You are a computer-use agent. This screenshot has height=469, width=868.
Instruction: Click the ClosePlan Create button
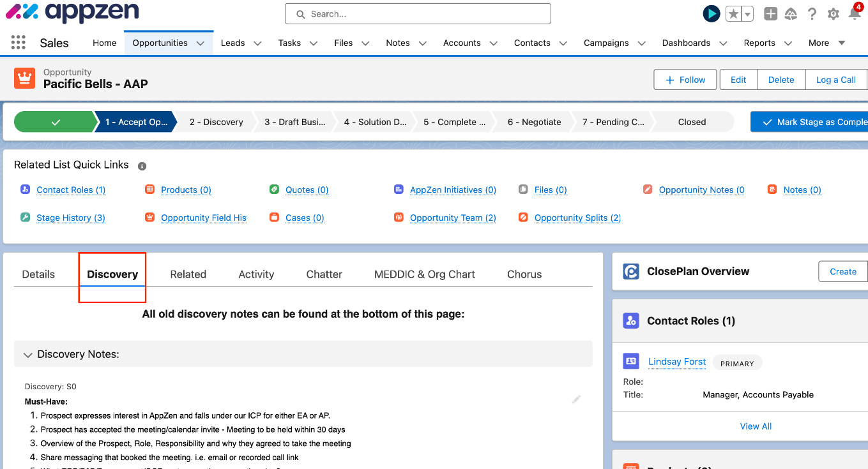click(843, 271)
